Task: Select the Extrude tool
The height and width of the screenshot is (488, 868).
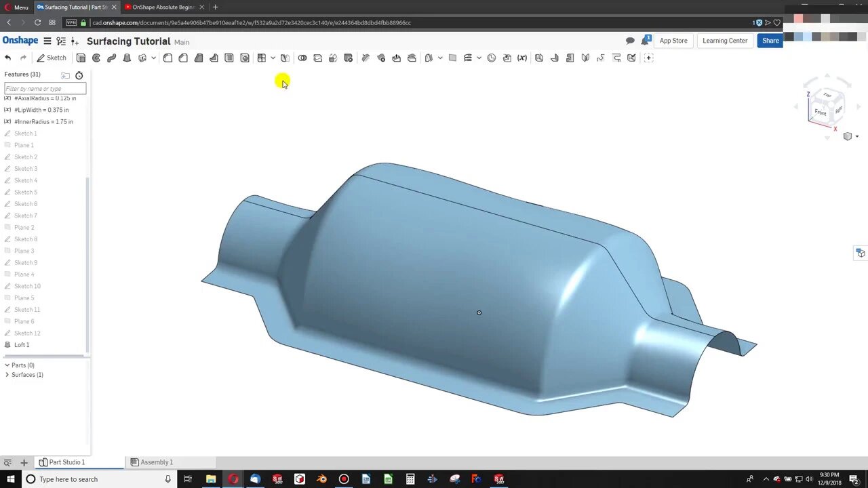Action: point(81,58)
